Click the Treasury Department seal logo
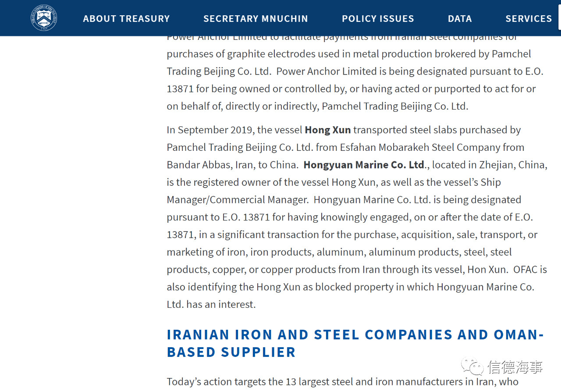The width and height of the screenshot is (561, 392). click(44, 18)
